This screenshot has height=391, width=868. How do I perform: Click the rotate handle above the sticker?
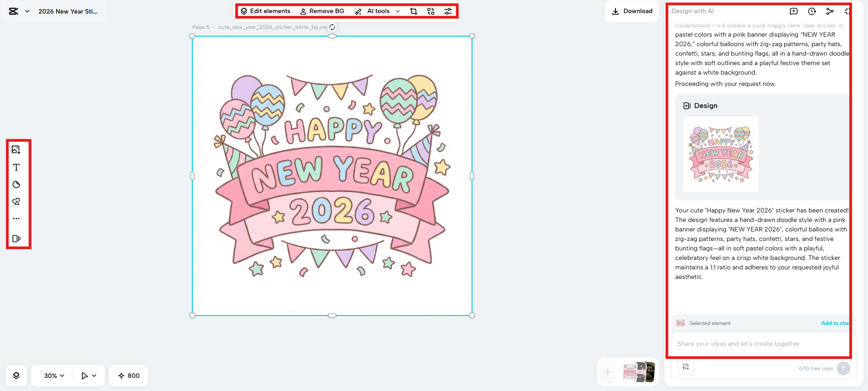click(x=332, y=27)
